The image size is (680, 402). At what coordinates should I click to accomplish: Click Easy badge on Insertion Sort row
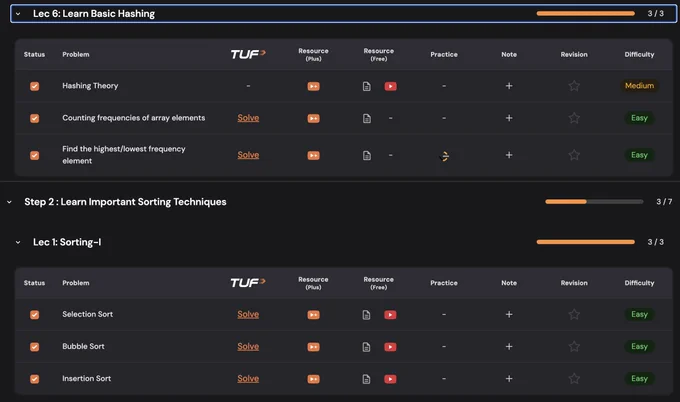tap(639, 379)
